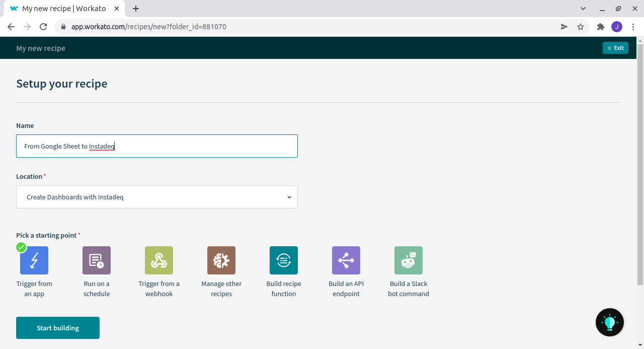
Task: Click the Pick a starting point label
Action: pos(46,235)
